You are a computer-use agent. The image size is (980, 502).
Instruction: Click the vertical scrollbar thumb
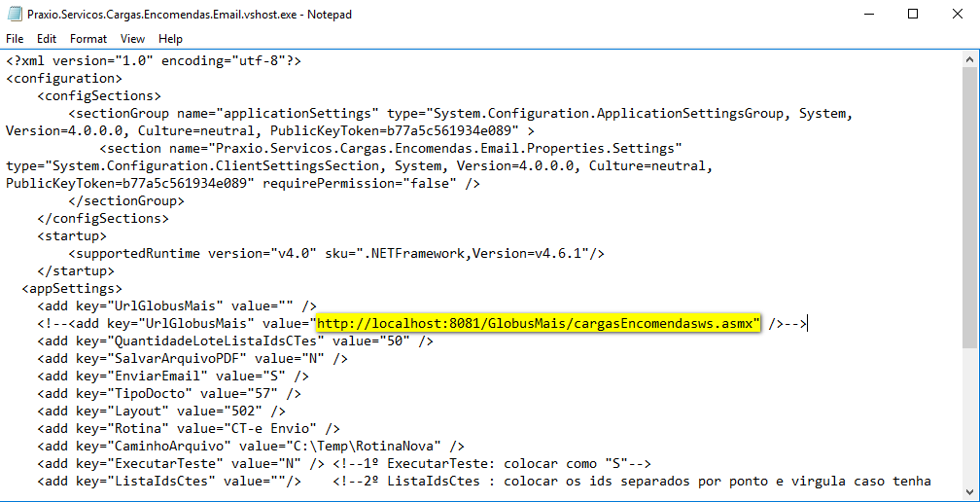click(x=970, y=208)
